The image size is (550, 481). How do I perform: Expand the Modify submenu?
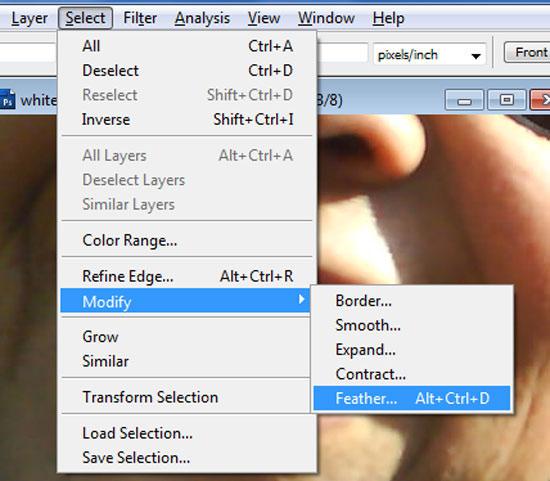pyautogui.click(x=185, y=301)
